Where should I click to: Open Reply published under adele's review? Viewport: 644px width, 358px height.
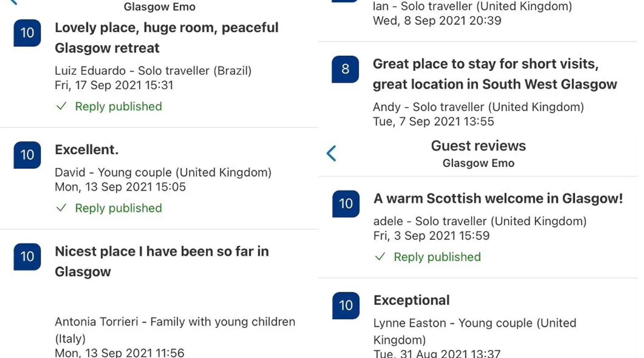click(x=437, y=257)
